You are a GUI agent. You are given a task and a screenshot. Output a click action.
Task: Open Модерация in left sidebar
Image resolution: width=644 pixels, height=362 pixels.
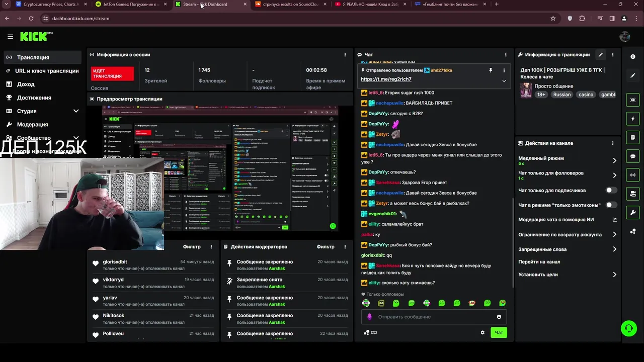click(x=42, y=124)
